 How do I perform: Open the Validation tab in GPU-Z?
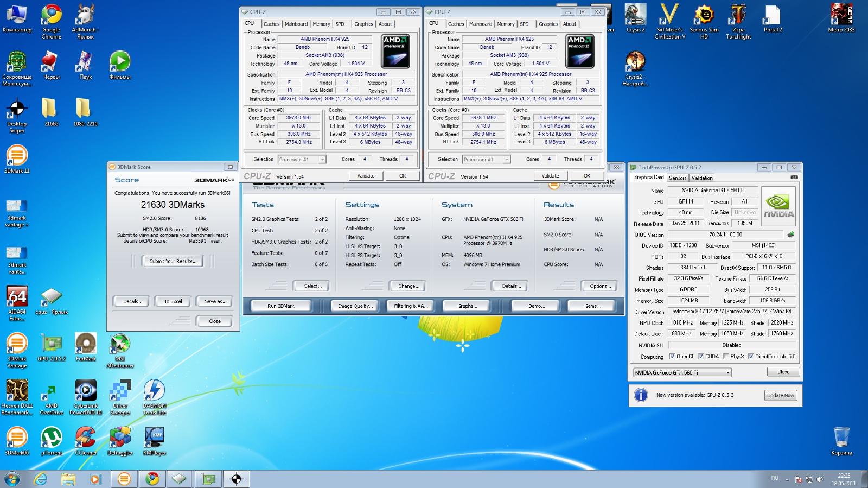pyautogui.click(x=702, y=178)
